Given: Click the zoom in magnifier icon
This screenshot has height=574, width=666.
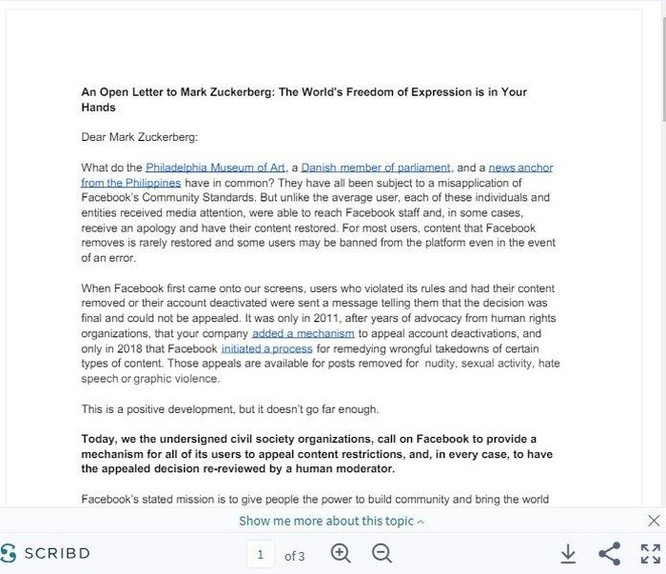Looking at the screenshot, I should click(341, 554).
